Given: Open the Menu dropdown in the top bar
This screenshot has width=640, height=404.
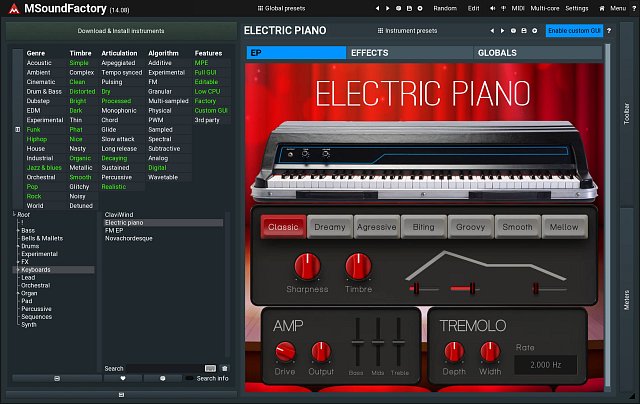Looking at the screenshot, I should coord(618,8).
